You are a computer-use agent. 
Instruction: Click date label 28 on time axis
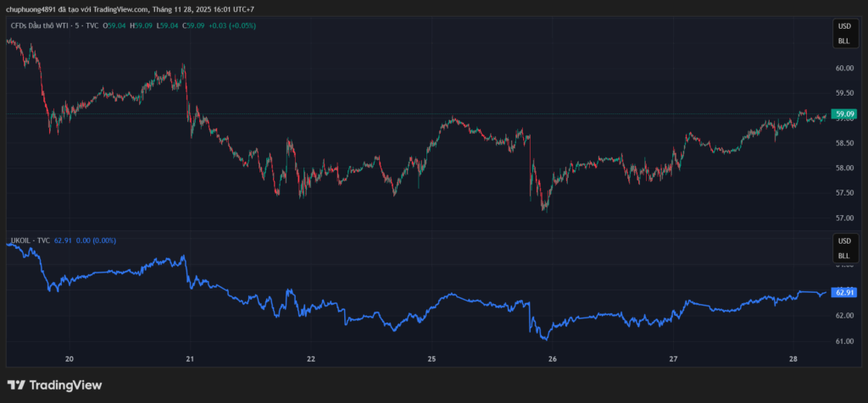[793, 358]
